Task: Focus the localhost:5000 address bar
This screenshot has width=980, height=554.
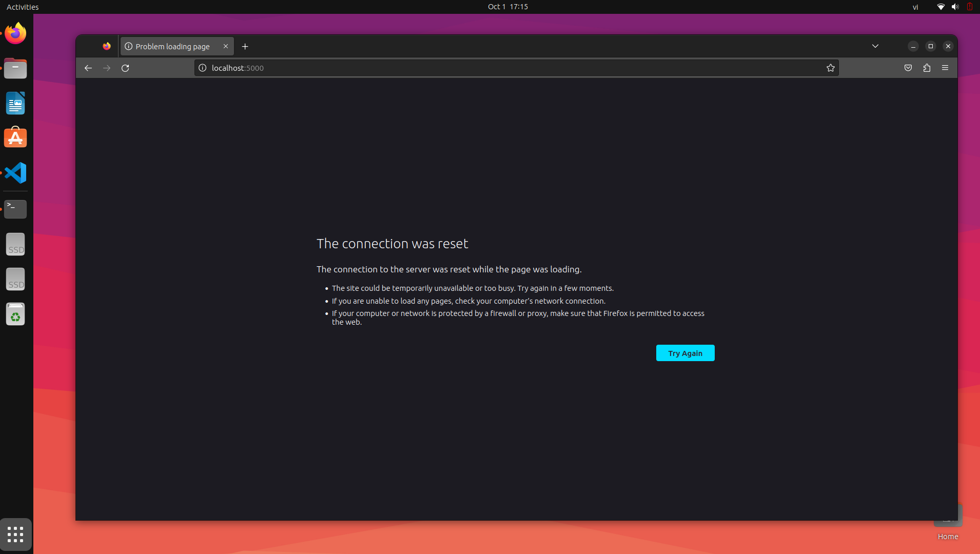Action: (513, 68)
